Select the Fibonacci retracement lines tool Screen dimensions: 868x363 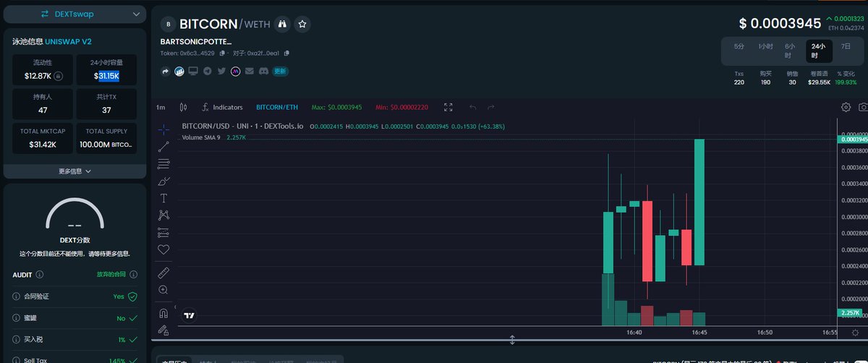163,163
